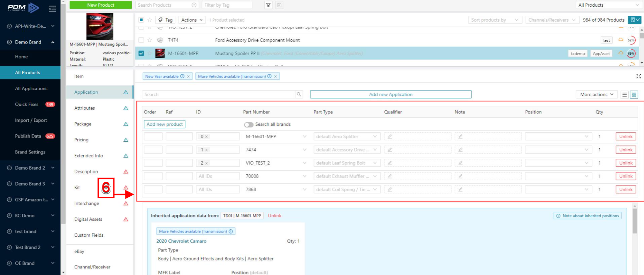The image size is (644, 275).
Task: Click the 52% completeness circle on 7474 row
Action: (631, 40)
